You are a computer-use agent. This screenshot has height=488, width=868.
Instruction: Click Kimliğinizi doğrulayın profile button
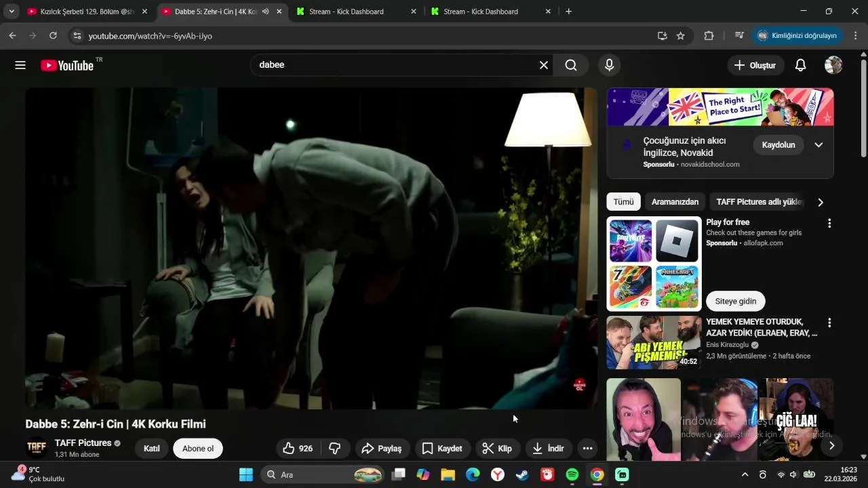pyautogui.click(x=797, y=35)
